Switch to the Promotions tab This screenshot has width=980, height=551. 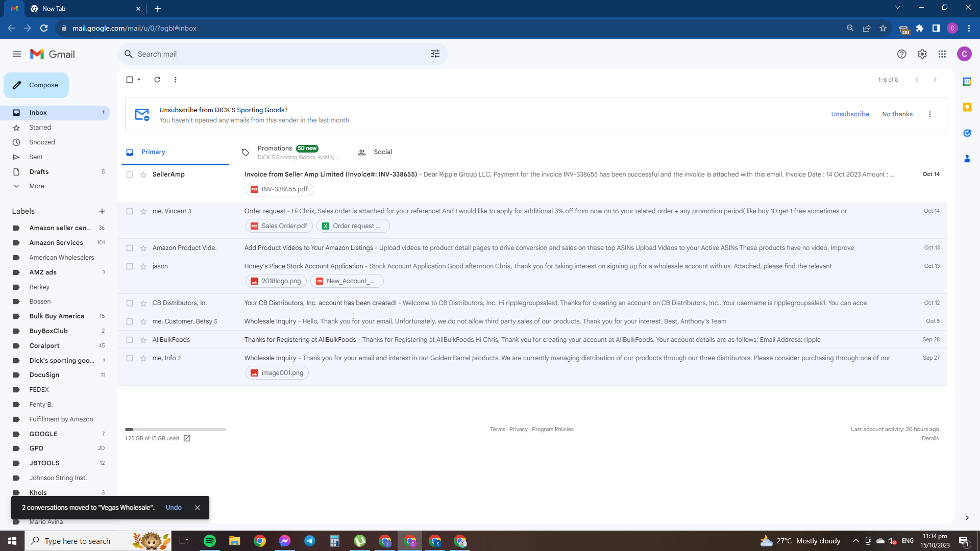[291, 152]
